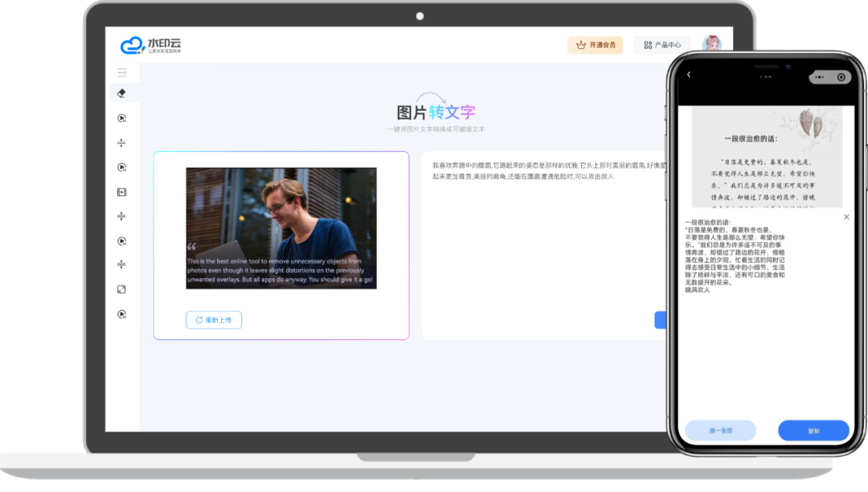Tap the 换一张图 button on phone
The height and width of the screenshot is (492, 868).
pyautogui.click(x=720, y=431)
